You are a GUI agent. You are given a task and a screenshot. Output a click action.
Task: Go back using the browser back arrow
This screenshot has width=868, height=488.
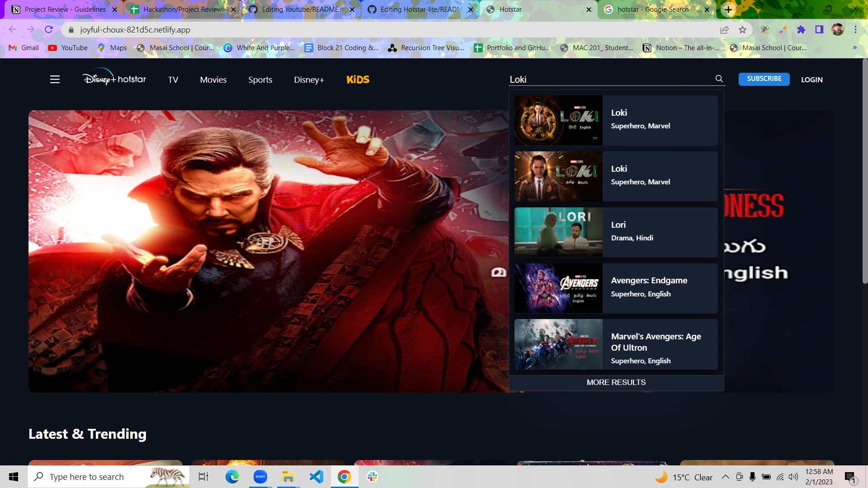click(12, 30)
